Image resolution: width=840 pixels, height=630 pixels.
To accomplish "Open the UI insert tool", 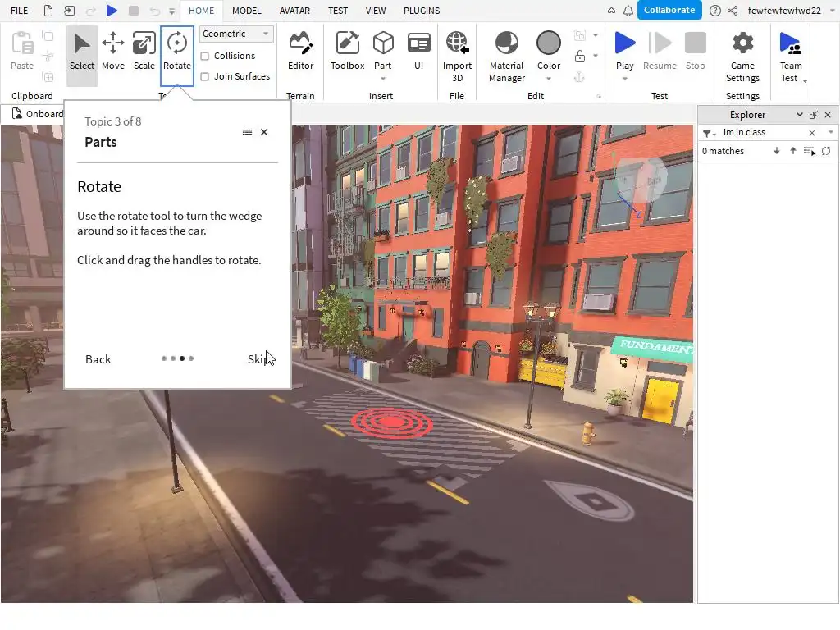I will 419,52.
